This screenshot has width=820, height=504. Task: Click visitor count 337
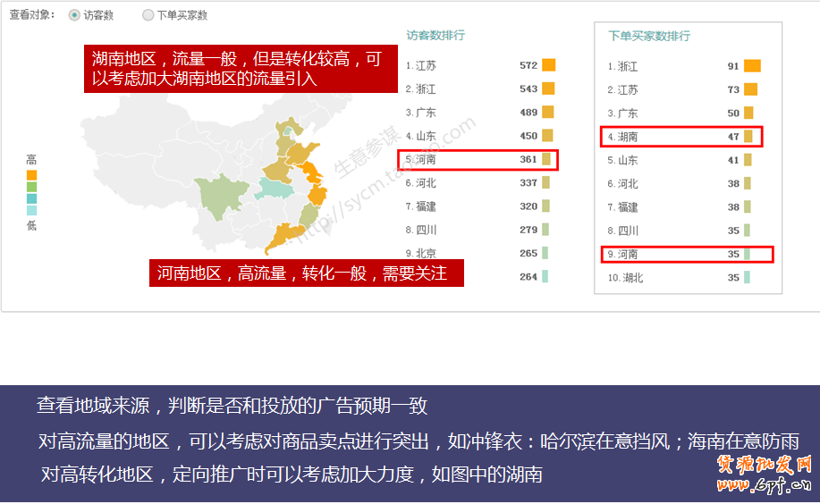click(x=528, y=183)
